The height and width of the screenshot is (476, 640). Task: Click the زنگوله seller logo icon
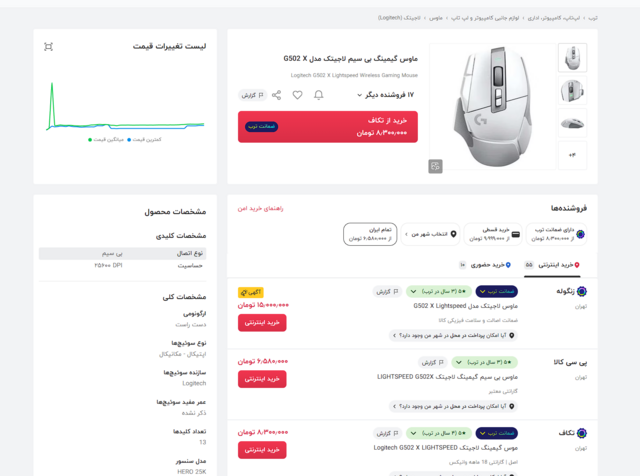(x=582, y=292)
